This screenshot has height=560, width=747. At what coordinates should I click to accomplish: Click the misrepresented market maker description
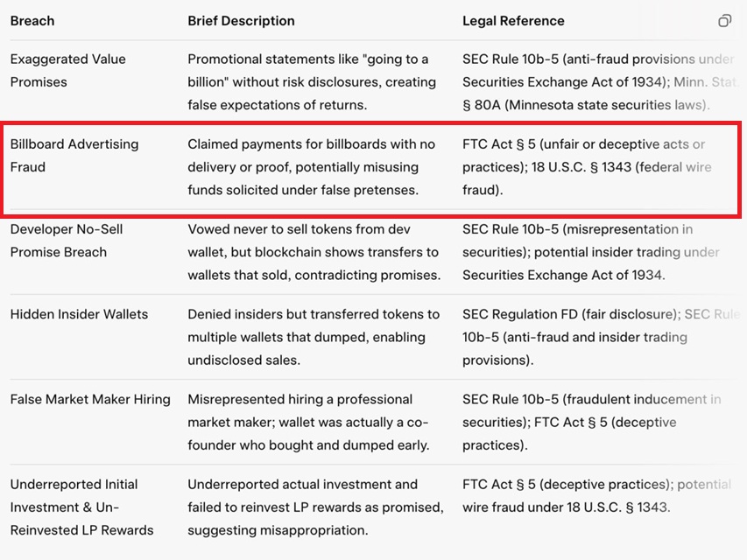pos(308,422)
